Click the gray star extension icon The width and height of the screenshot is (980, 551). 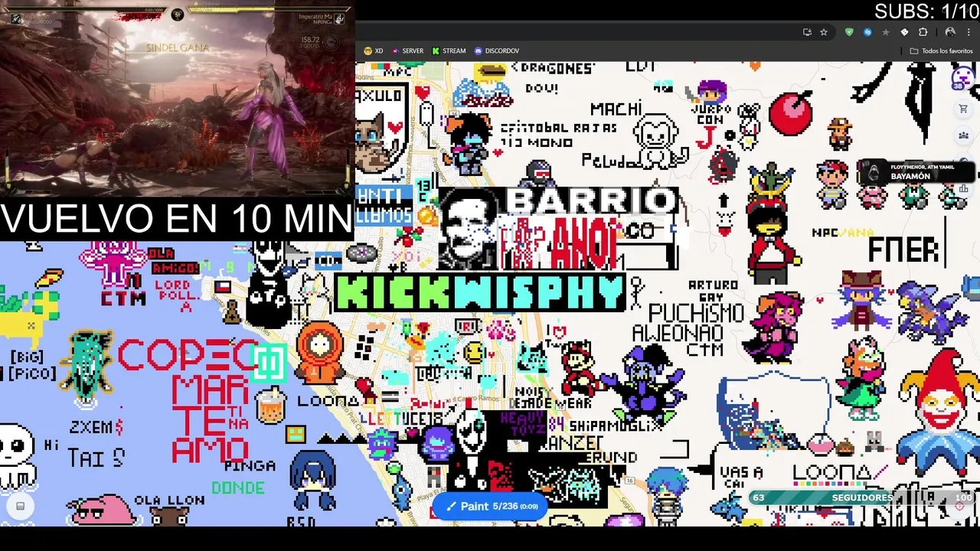point(886,32)
